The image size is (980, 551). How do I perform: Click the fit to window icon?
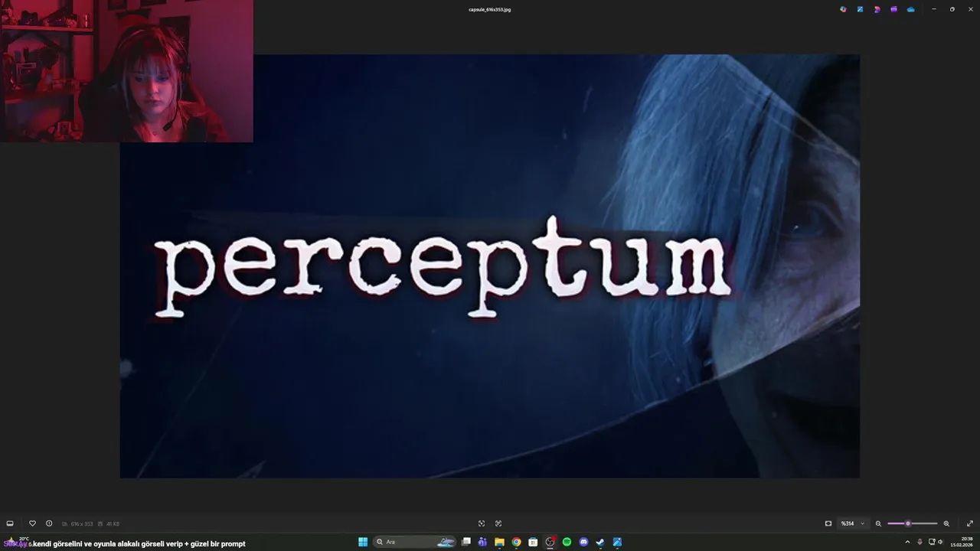pos(828,523)
